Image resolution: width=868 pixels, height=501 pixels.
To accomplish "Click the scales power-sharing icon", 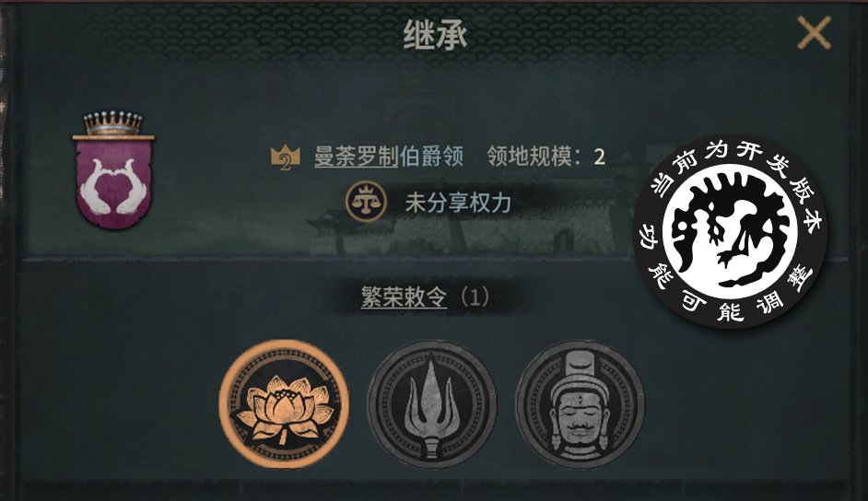I will pos(366,202).
